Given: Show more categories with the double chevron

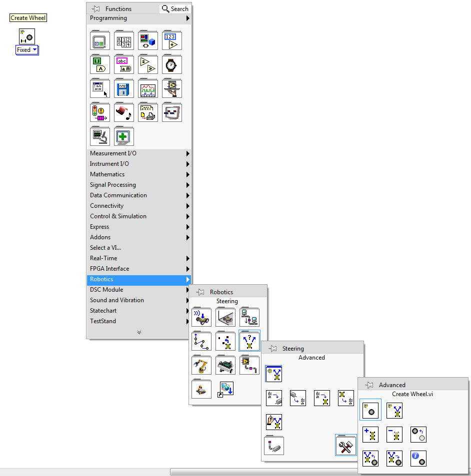Looking at the screenshot, I should (139, 332).
